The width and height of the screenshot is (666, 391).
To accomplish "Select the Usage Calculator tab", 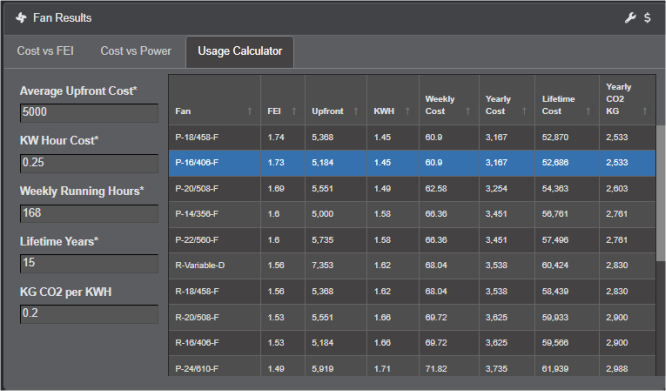I will pyautogui.click(x=240, y=52).
